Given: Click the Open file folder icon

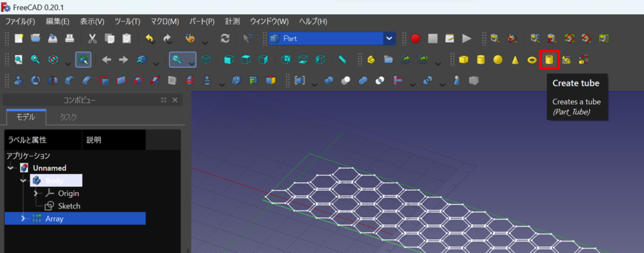Looking at the screenshot, I should (35, 38).
